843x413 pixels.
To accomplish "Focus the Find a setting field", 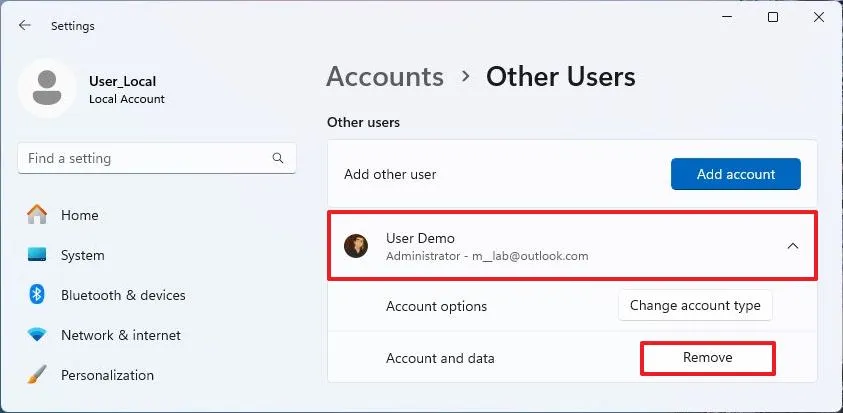I will tap(145, 159).
